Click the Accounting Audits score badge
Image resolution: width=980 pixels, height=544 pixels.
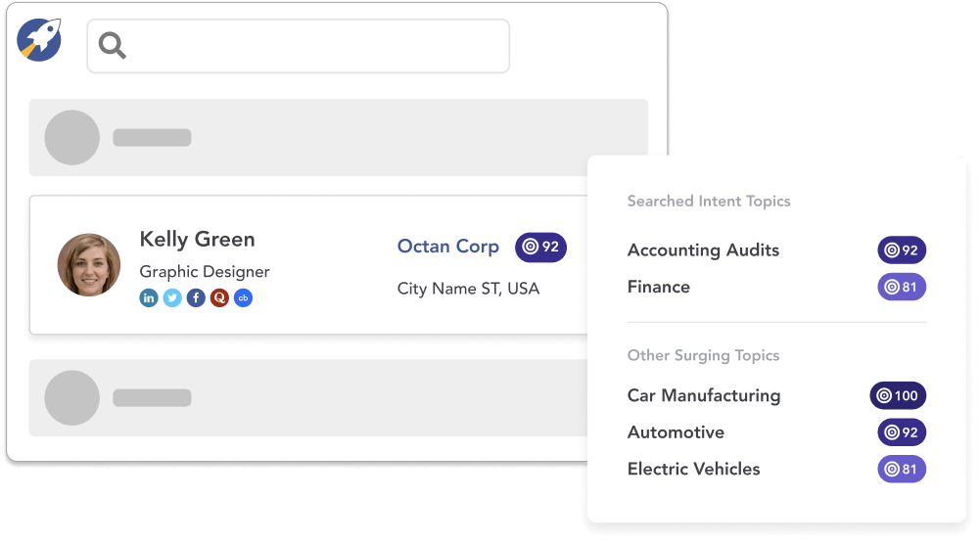coord(902,250)
